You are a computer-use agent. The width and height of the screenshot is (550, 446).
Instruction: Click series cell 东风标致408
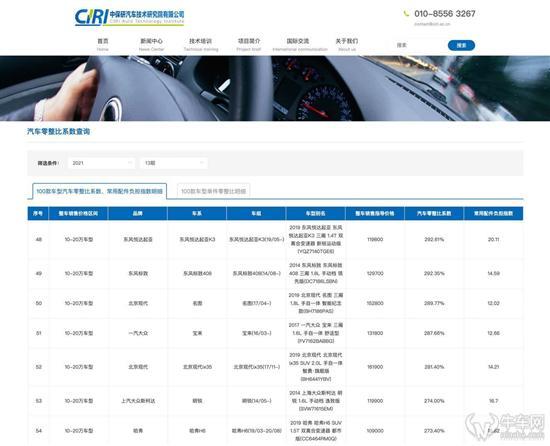(x=197, y=273)
